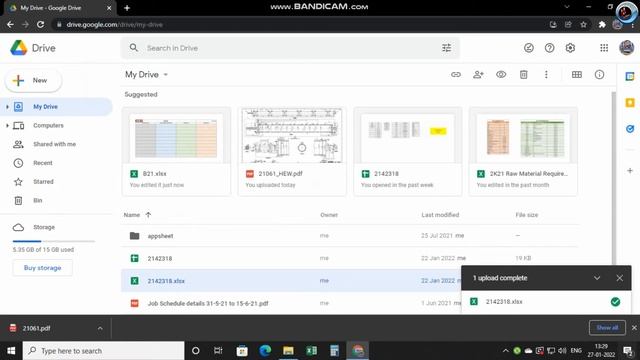Open the Windows Start menu
The image size is (640, 360).
(x=11, y=351)
